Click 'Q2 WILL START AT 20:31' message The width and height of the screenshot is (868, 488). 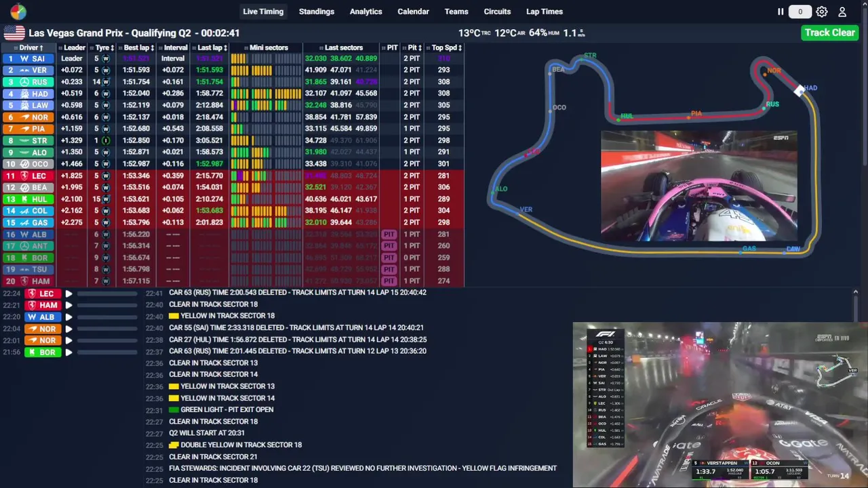point(207,433)
